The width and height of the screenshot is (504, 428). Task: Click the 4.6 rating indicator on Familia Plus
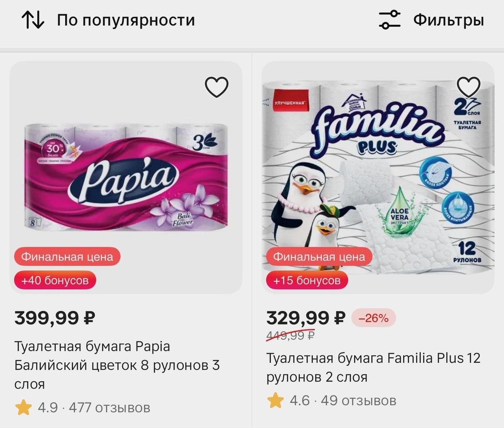click(299, 399)
